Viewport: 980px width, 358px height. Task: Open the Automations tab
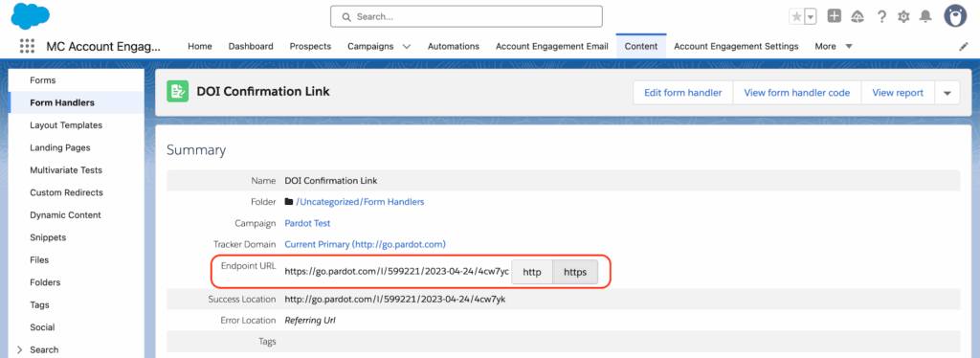pos(454,46)
